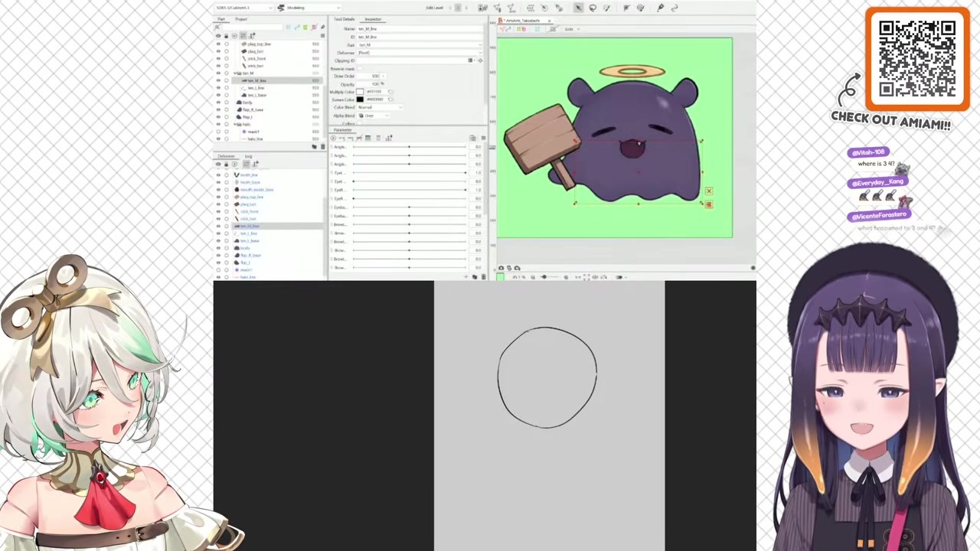Image resolution: width=980 pixels, height=551 pixels.
Task: Click the trash icon in Part panel
Action: (322, 146)
